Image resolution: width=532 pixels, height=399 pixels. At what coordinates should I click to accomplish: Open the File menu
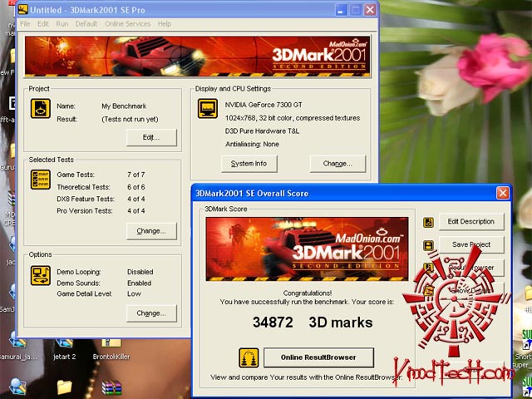tap(25, 24)
